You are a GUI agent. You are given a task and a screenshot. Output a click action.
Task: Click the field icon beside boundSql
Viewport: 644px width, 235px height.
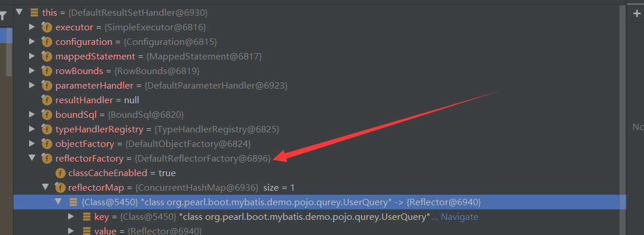(47, 115)
